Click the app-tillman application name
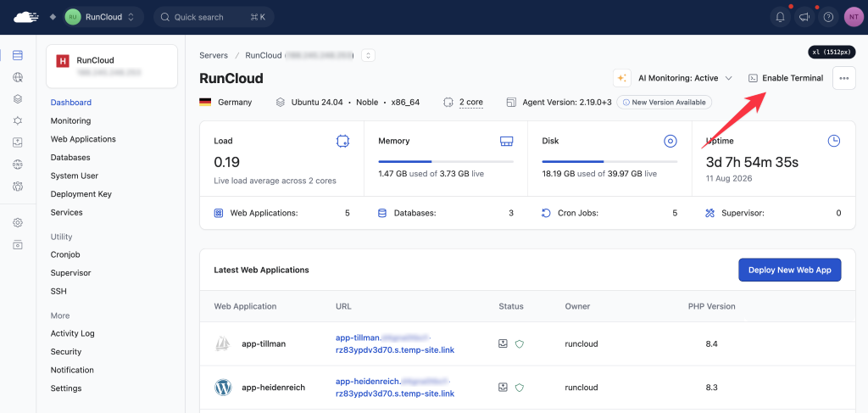The height and width of the screenshot is (413, 868). (264, 343)
